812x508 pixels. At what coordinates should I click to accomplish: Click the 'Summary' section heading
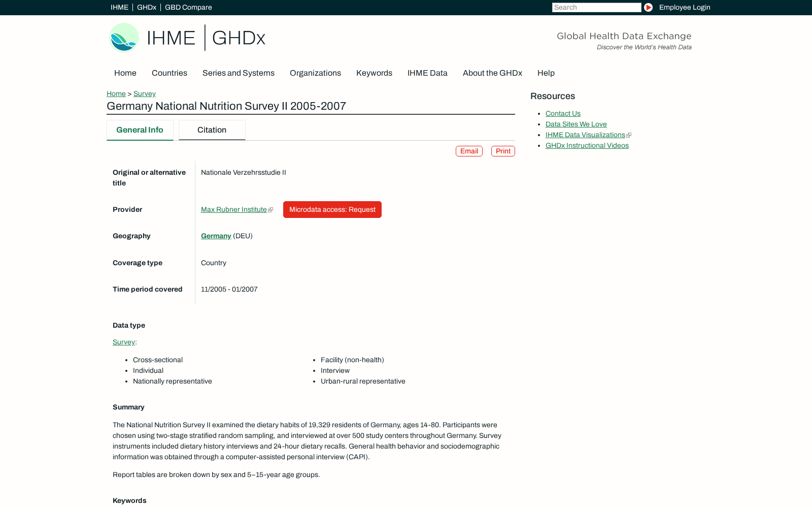(x=128, y=407)
